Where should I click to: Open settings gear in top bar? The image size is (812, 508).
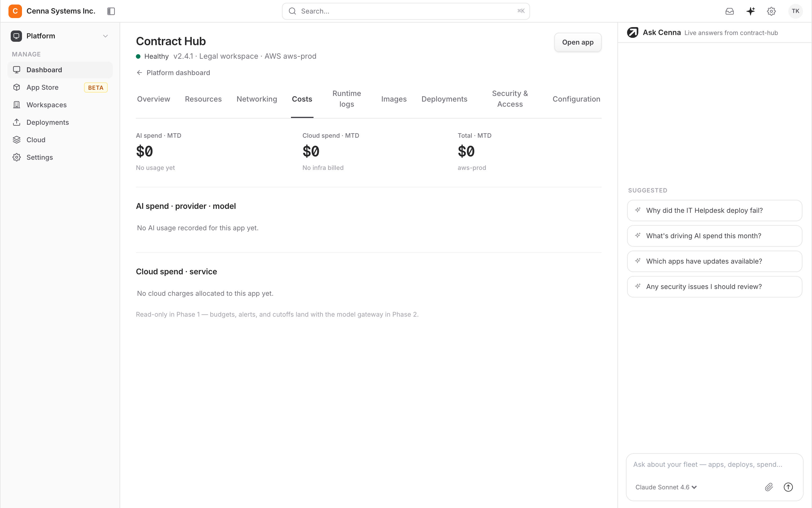coord(771,11)
